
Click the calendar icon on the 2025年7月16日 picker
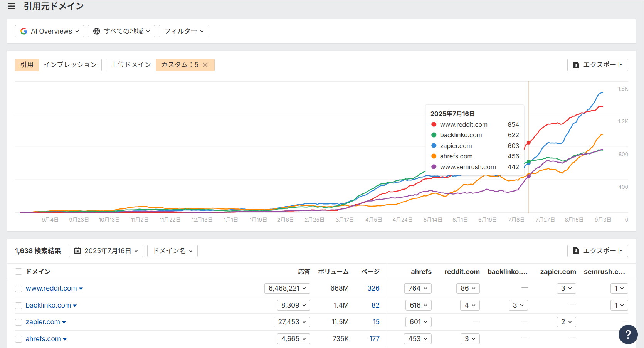point(77,250)
